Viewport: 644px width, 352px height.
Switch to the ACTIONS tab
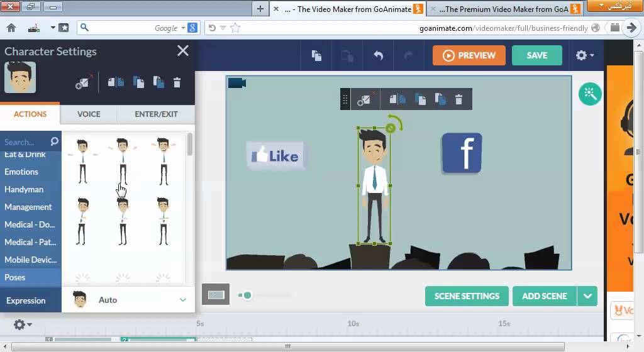click(x=30, y=114)
